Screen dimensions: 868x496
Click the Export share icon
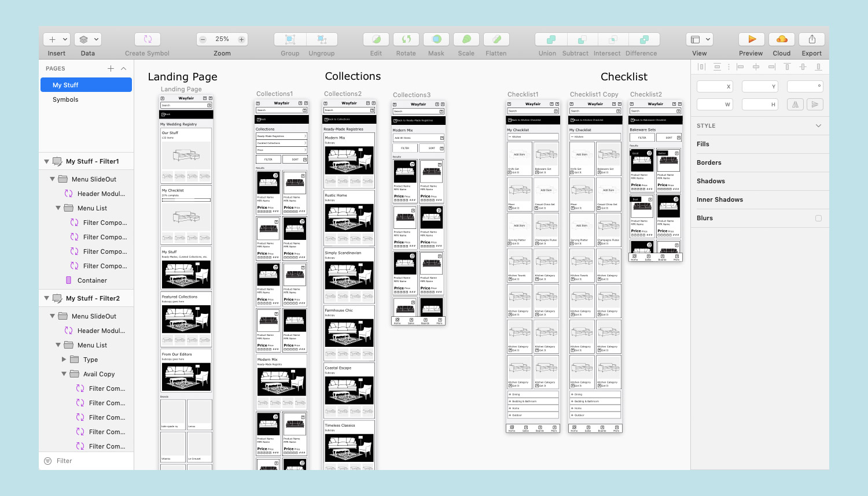point(812,39)
